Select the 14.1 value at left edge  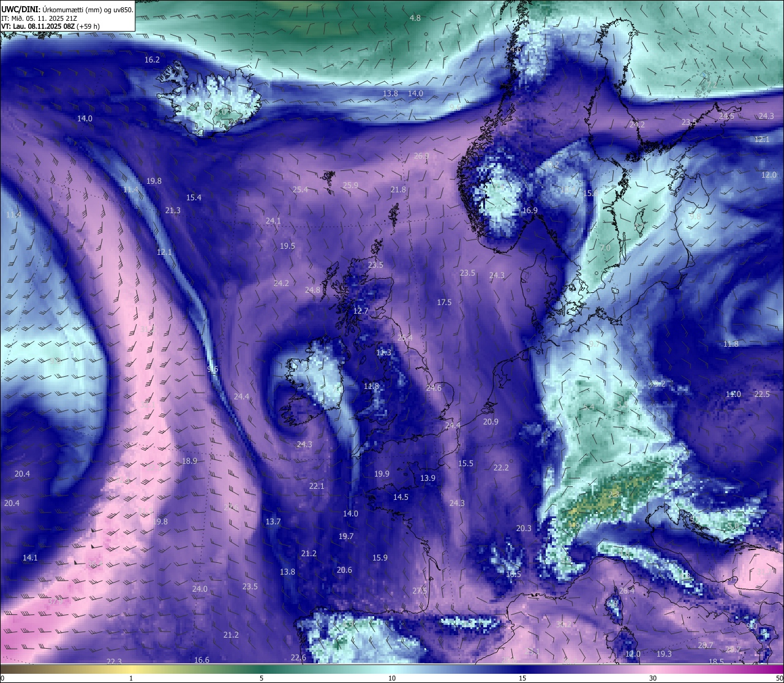30,558
